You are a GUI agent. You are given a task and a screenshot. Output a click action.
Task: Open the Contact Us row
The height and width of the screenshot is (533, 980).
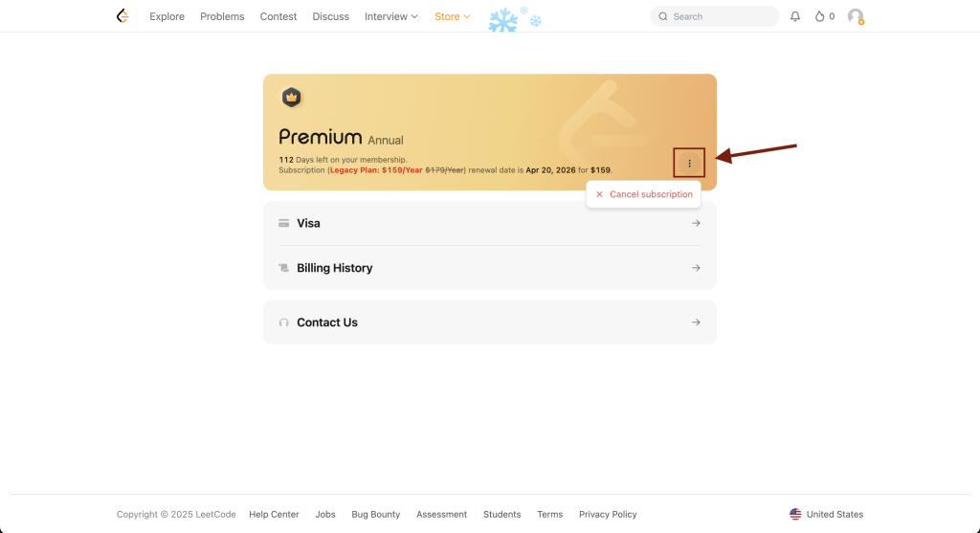[x=490, y=322]
